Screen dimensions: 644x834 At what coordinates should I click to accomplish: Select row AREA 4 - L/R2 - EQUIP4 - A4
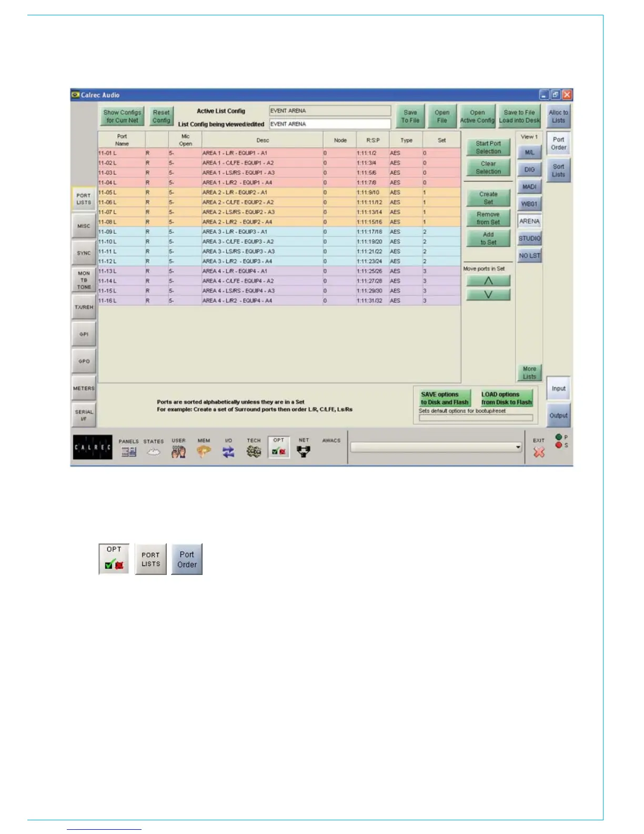coord(279,301)
